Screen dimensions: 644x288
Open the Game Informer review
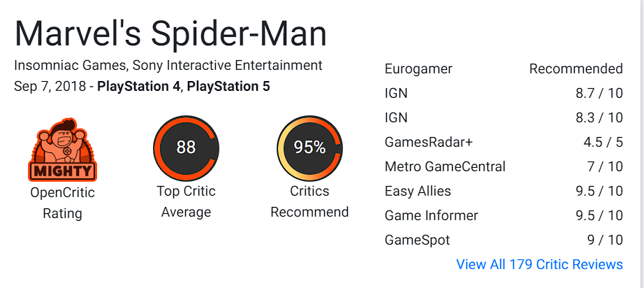click(431, 215)
